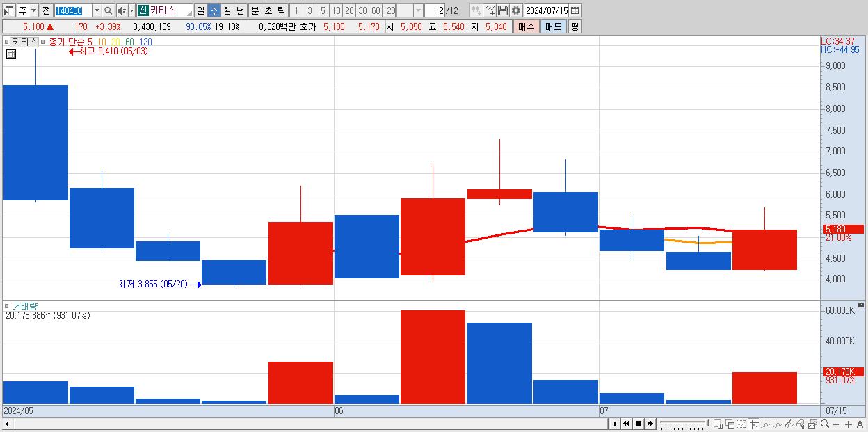Click the stock code field showing 140430
Viewport: 868px width, 432px height.
72,10
